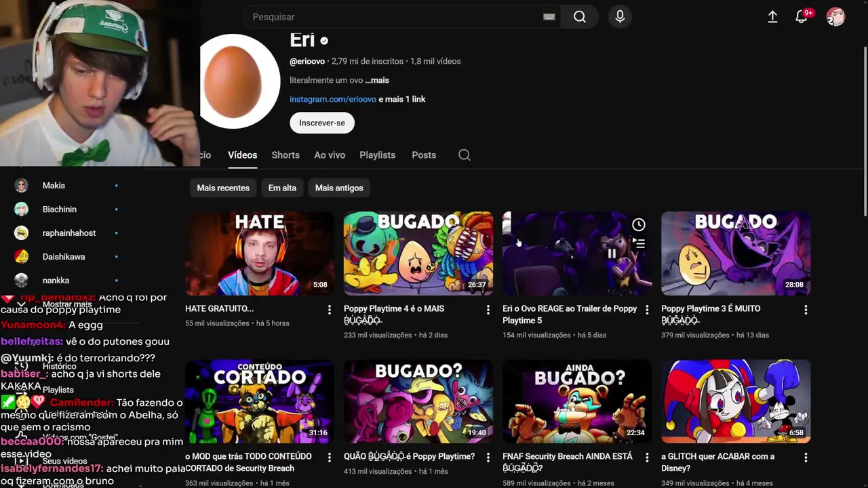
Task: Open Makis subscription avatar
Action: 22,186
